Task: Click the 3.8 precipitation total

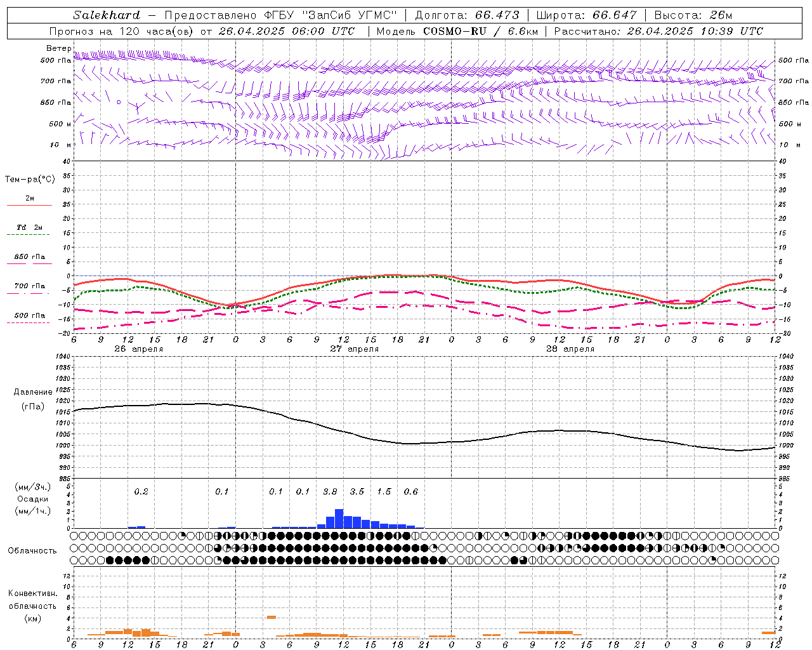Action: [x=330, y=492]
